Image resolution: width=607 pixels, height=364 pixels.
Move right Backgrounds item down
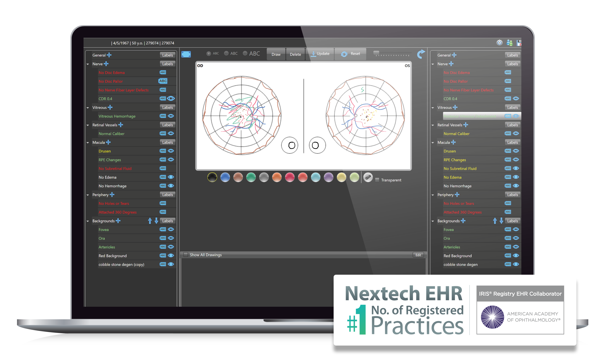(501, 221)
